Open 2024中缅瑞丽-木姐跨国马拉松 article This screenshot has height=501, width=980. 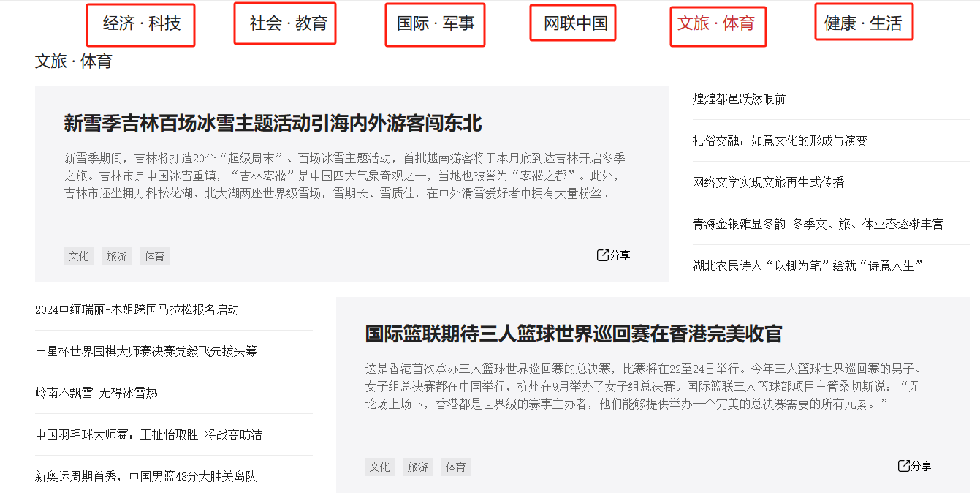(137, 309)
